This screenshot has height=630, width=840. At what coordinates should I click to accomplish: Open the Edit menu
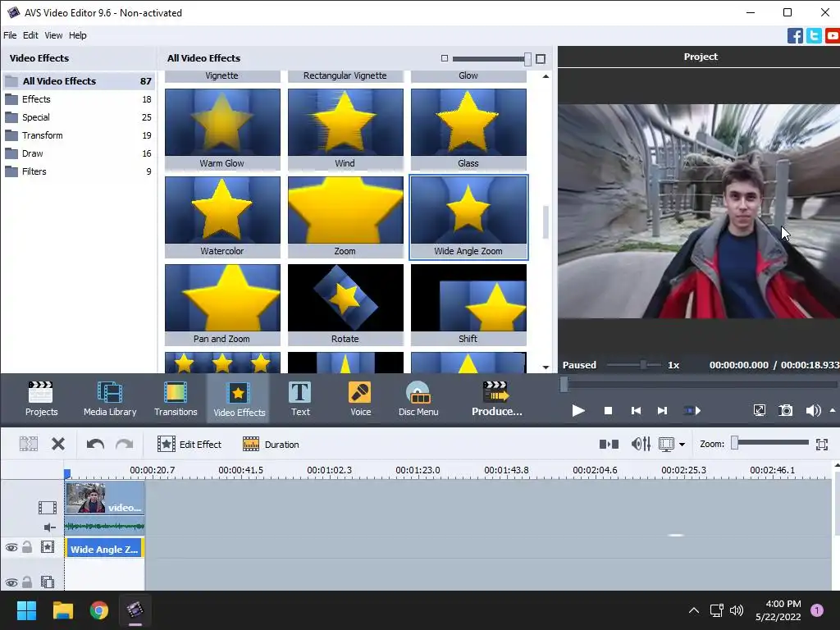(x=30, y=35)
